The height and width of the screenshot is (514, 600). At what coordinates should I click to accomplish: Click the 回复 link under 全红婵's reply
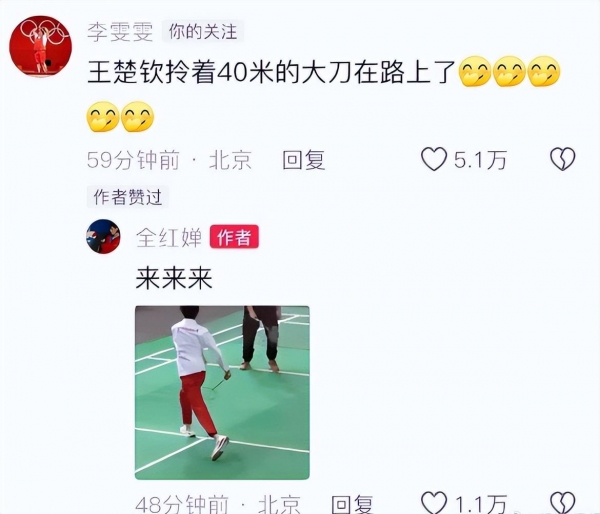coord(352,504)
